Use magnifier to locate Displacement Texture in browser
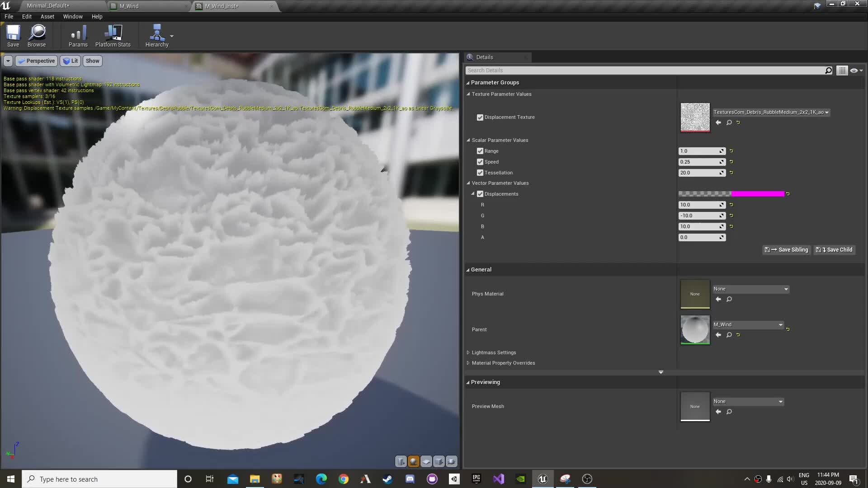 (729, 122)
